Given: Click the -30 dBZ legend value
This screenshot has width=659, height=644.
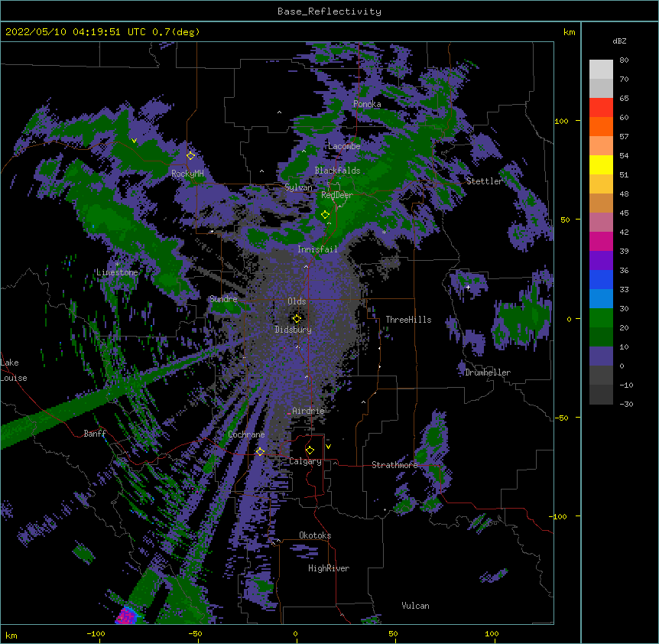Looking at the screenshot, I should pyautogui.click(x=626, y=404).
